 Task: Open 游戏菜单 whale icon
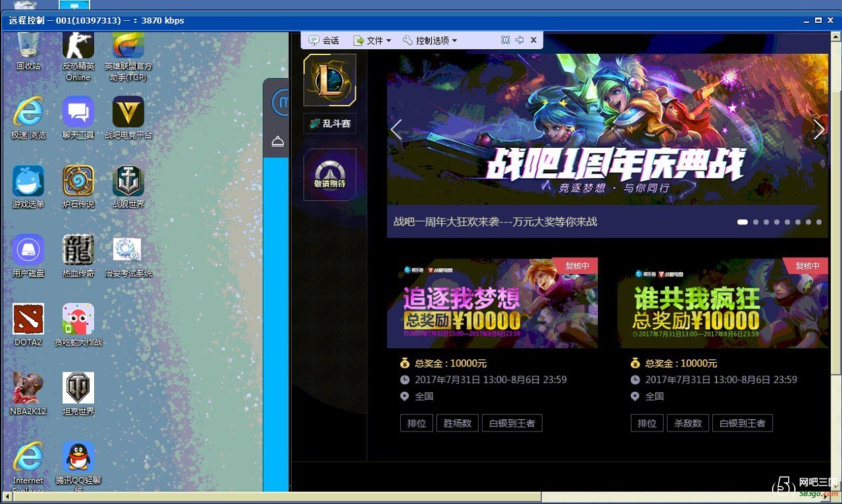tap(28, 187)
